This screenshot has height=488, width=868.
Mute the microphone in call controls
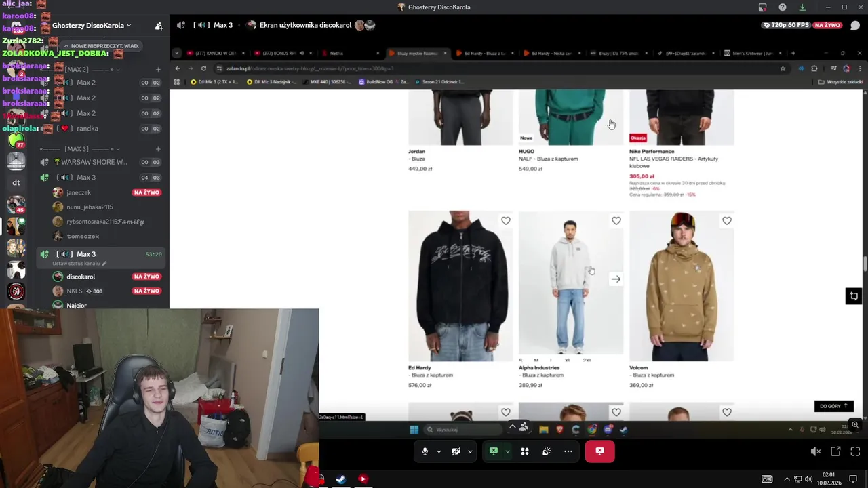(x=425, y=451)
